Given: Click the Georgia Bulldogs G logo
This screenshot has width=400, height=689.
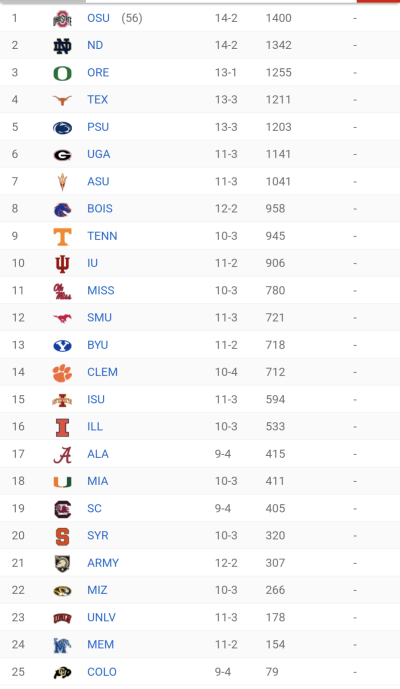Looking at the screenshot, I should [62, 155].
